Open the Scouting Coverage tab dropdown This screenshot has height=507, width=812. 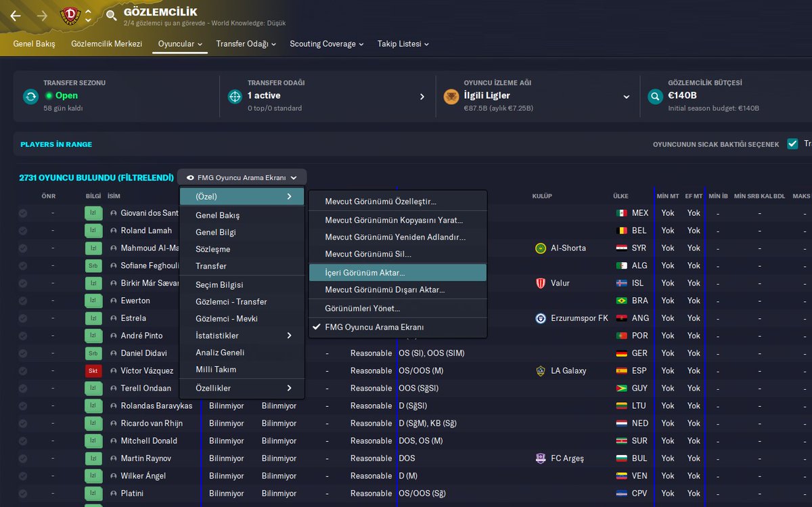tap(327, 44)
